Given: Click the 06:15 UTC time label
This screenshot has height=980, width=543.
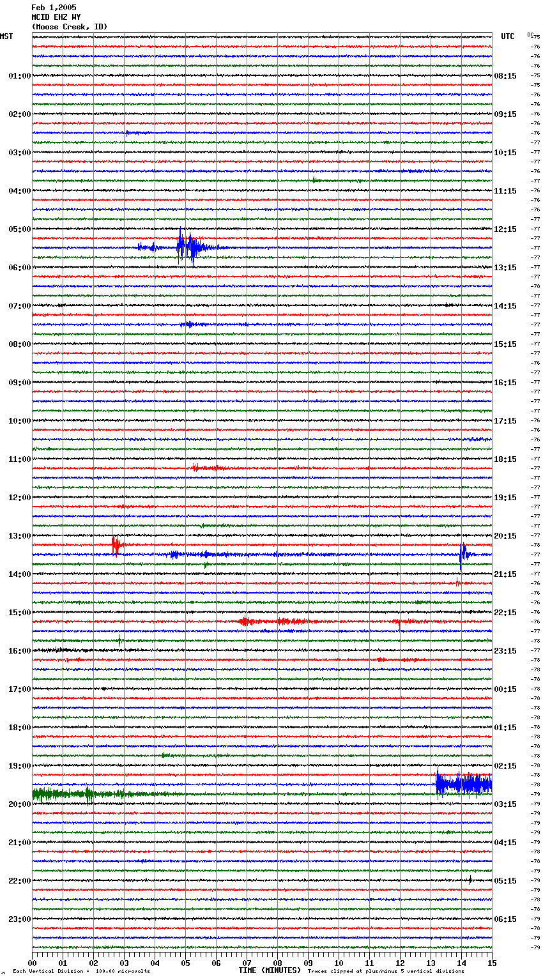Looking at the screenshot, I should [x=505, y=919].
